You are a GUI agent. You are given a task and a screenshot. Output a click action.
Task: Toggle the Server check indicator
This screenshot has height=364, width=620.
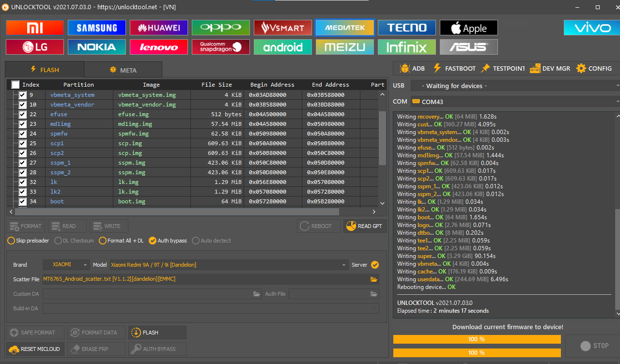coord(375,265)
